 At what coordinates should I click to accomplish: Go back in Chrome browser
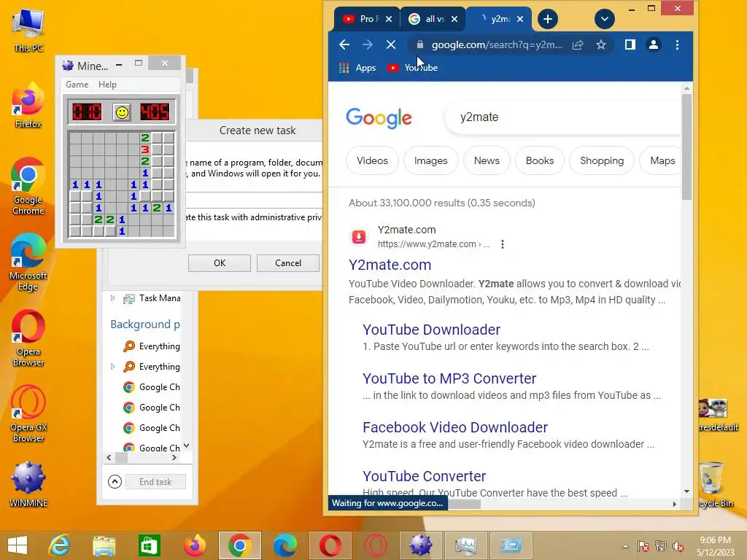pos(344,44)
